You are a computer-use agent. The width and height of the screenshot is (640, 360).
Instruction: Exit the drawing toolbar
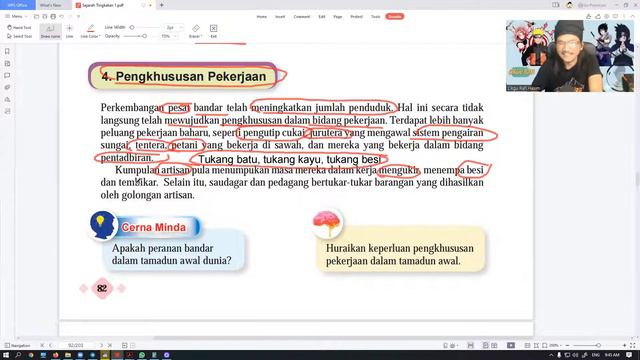(x=213, y=31)
